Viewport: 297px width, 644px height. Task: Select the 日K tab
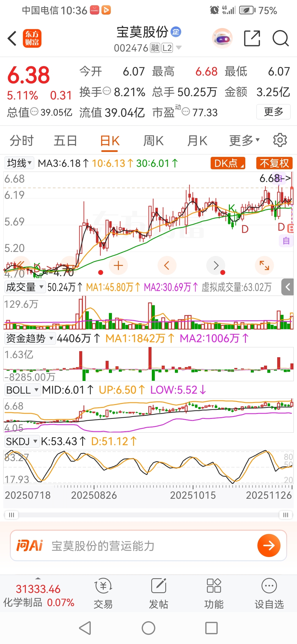(109, 141)
